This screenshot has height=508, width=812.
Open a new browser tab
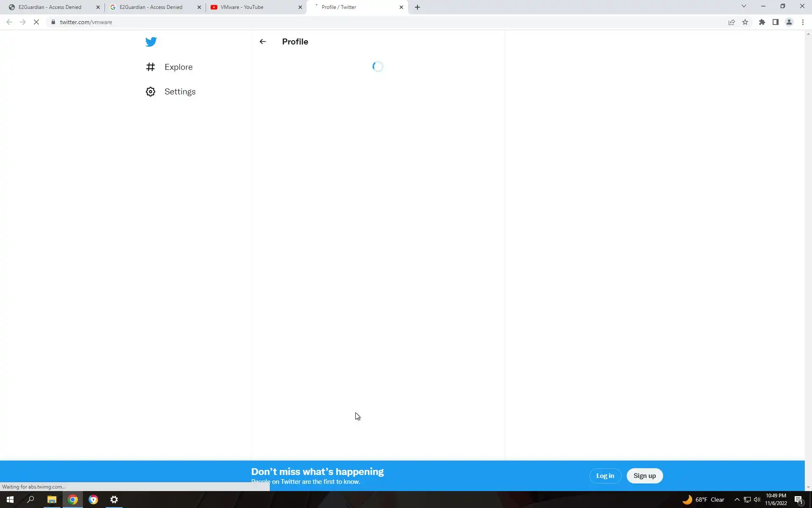(x=417, y=7)
